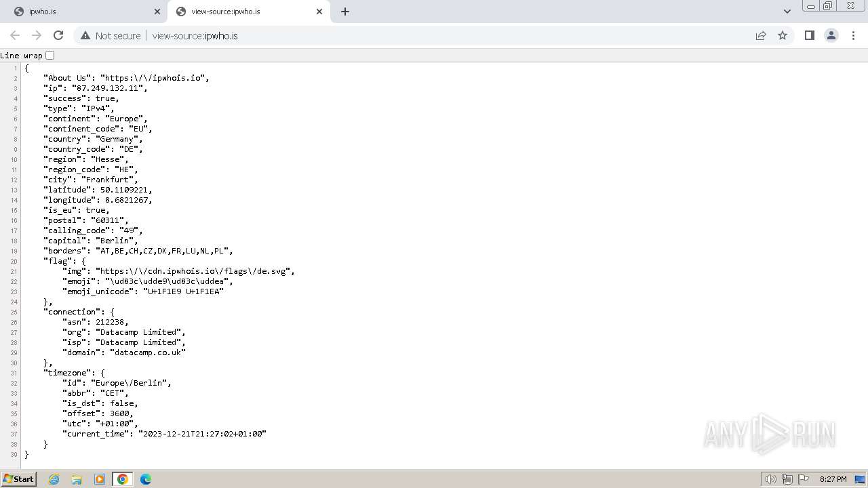Go forward to next page

(37, 35)
